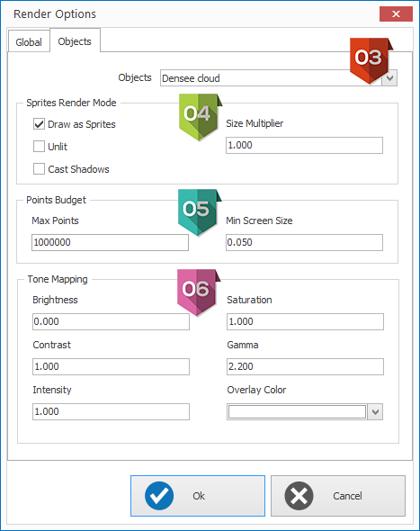Select the Objects tab

coord(75,41)
